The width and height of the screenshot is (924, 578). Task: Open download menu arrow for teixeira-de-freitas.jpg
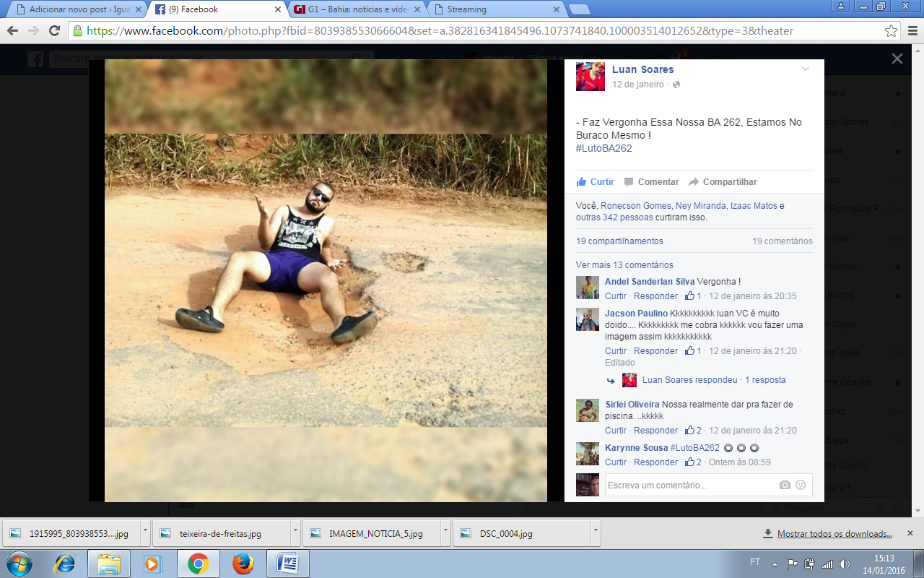pyautogui.click(x=296, y=533)
